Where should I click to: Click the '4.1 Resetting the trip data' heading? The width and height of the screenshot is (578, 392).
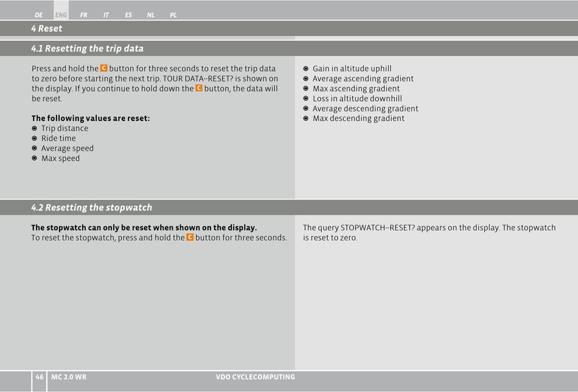point(88,48)
